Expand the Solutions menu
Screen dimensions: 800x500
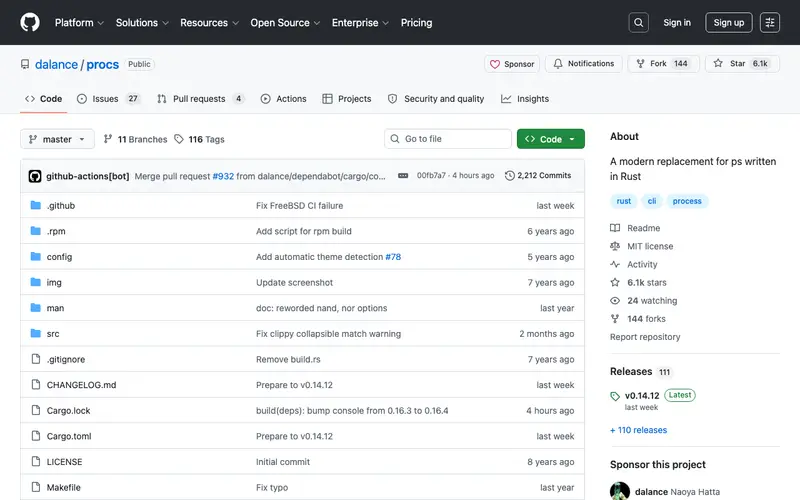(142, 22)
